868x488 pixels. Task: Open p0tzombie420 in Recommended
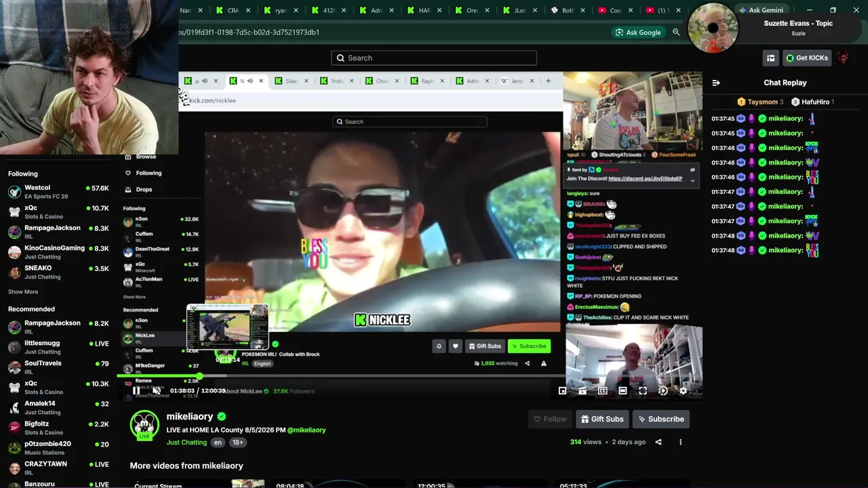point(58,448)
